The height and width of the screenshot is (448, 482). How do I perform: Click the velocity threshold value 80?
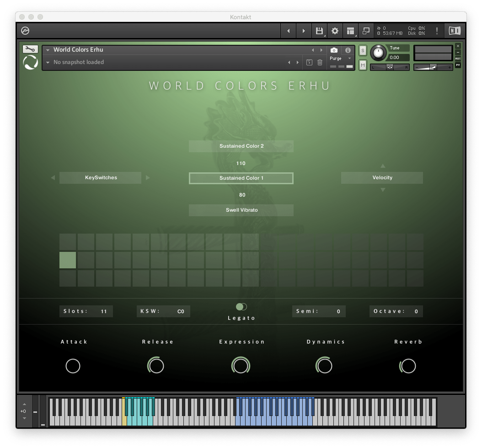point(242,195)
